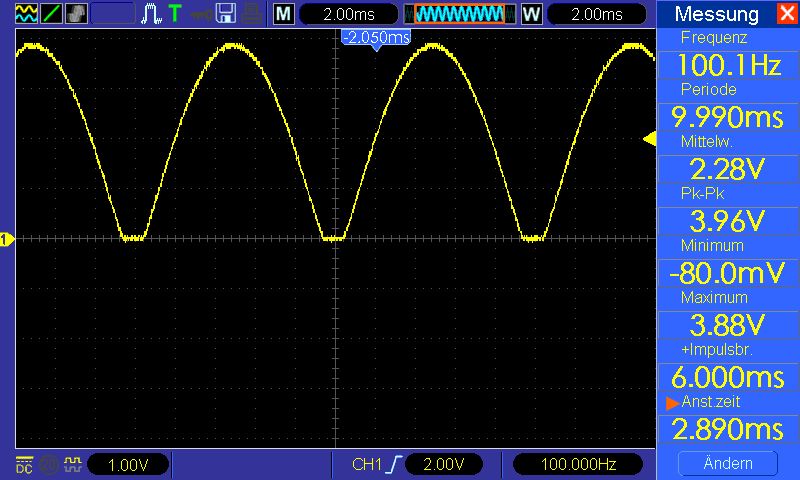
Task: Click the green diagonal line icon
Action: pyautogui.click(x=52, y=14)
